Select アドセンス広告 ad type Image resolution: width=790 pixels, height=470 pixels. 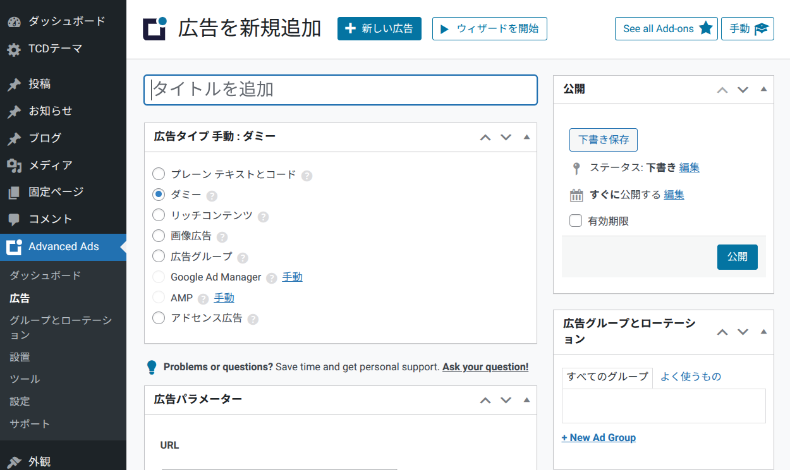pos(159,318)
